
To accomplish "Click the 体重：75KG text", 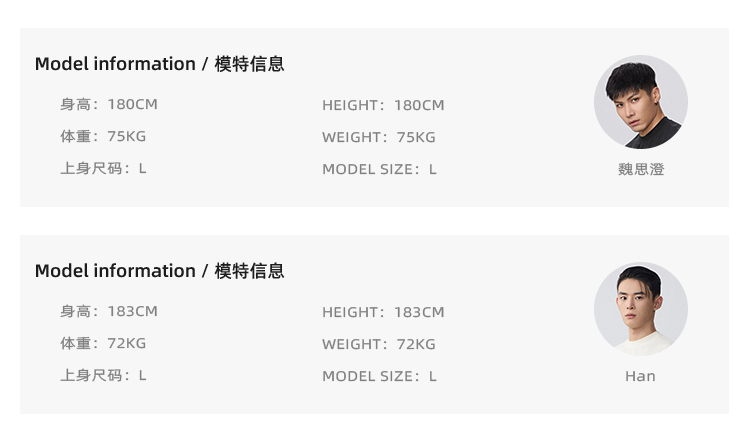I will tap(103, 136).
